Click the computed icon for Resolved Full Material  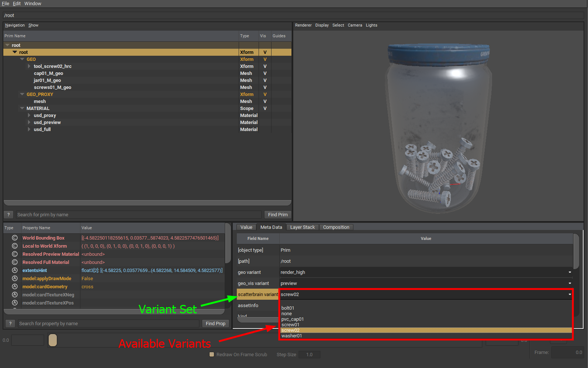[15, 262]
